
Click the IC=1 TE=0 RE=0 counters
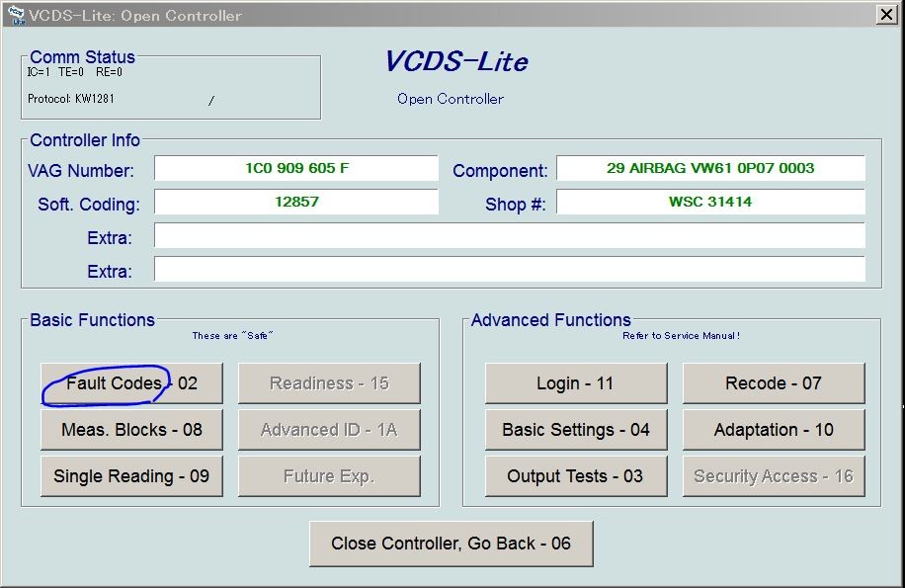tap(75, 72)
